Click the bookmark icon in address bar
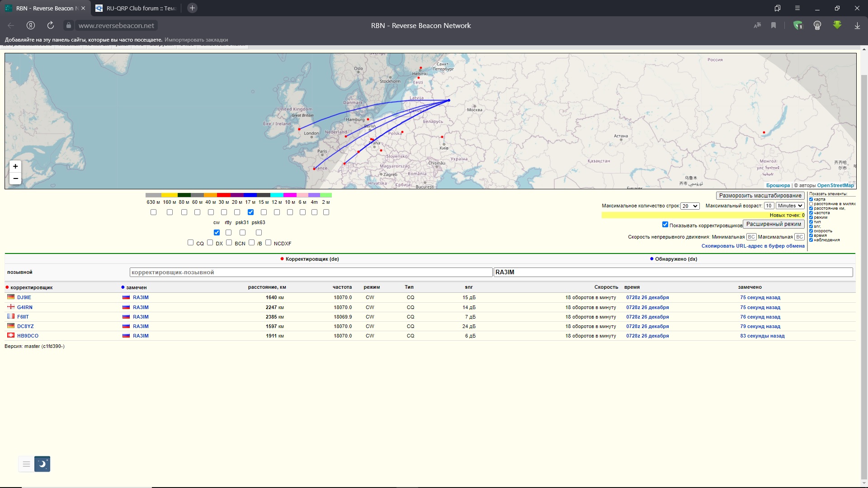The height and width of the screenshot is (488, 868). pyautogui.click(x=774, y=25)
